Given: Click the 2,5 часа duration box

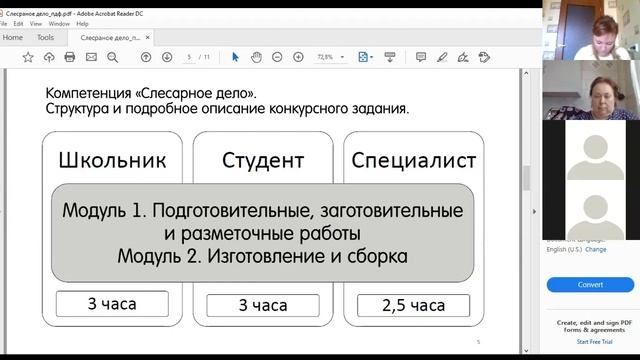Looking at the screenshot, I should pyautogui.click(x=413, y=305).
